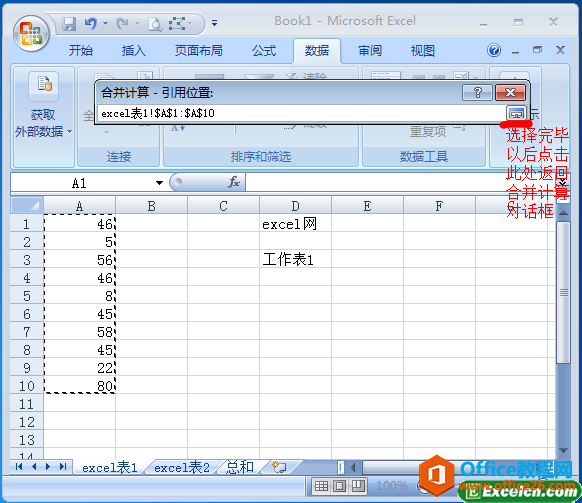Viewport: 582px width, 503px height.
Task: Click the vertical scrollbar thumb
Action: 563,293
